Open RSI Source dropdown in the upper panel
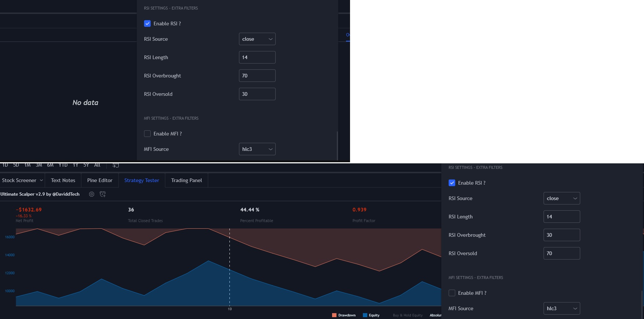 tap(257, 39)
